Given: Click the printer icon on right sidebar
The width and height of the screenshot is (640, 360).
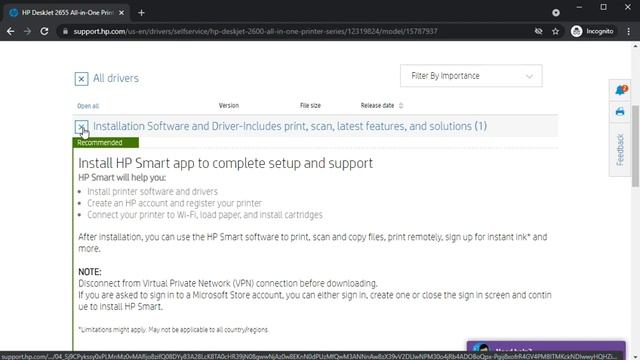Looking at the screenshot, I should pyautogui.click(x=620, y=111).
